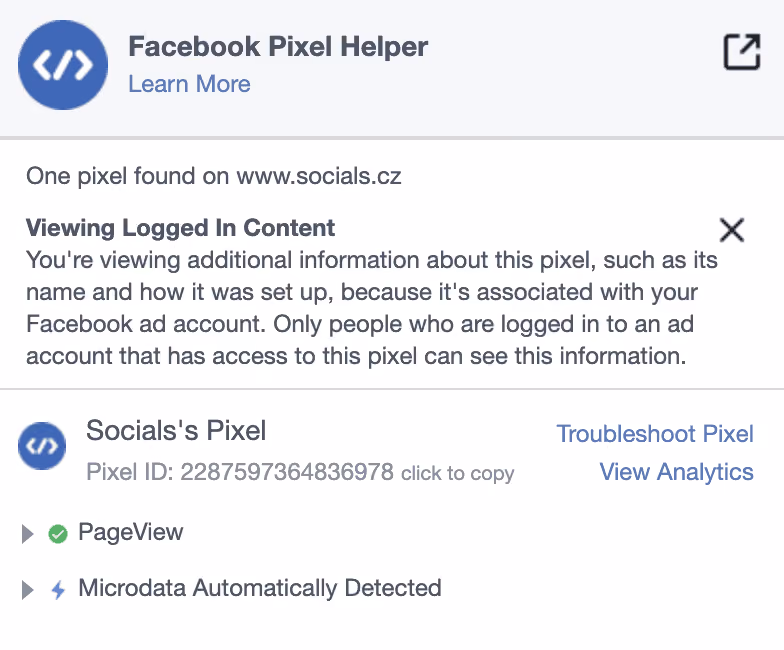Click the logged-in content description paragraph
This screenshot has width=784, height=650.
pyautogui.click(x=372, y=308)
